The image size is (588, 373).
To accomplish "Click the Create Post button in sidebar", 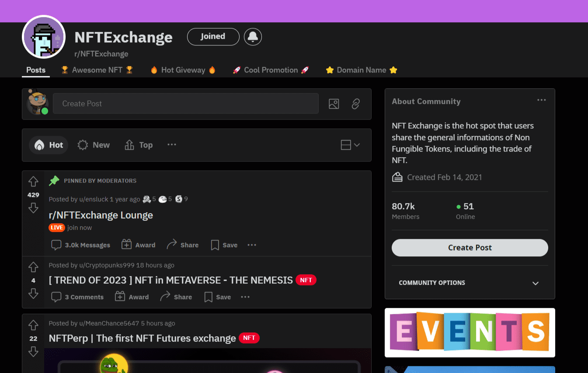I will point(470,248).
